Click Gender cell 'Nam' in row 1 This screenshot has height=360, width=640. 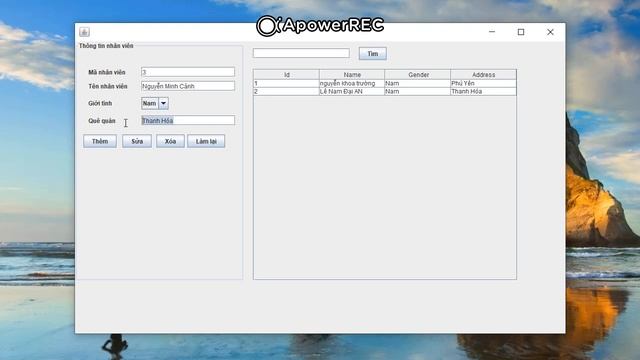click(x=418, y=83)
